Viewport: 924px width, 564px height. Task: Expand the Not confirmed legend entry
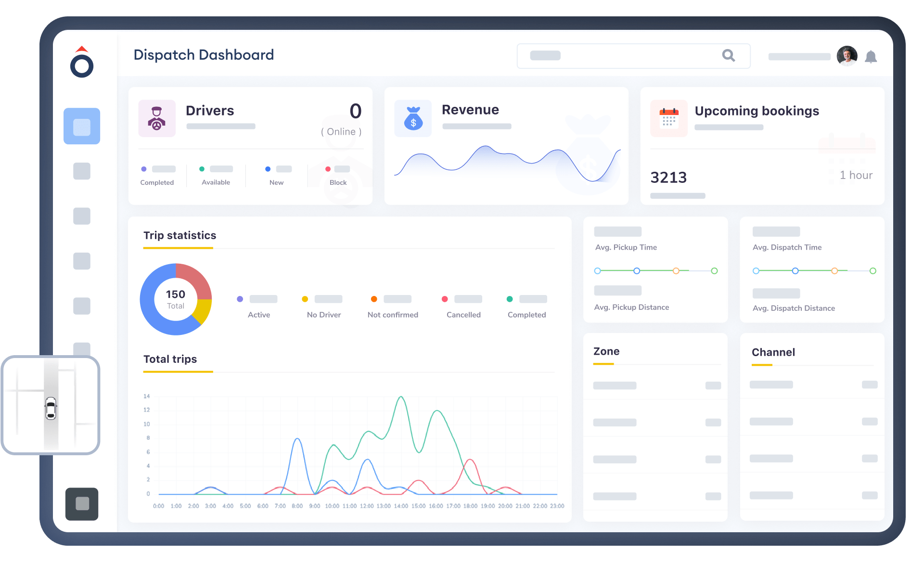[374, 299]
